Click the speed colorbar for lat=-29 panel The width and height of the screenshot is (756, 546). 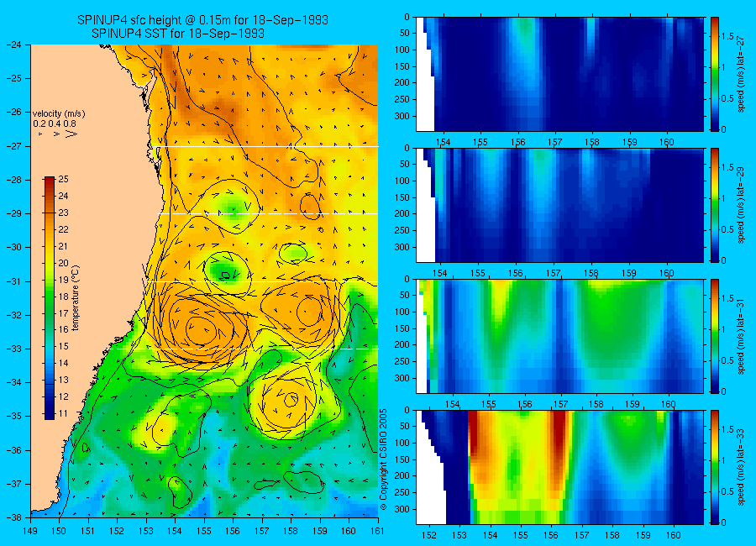[x=715, y=206]
